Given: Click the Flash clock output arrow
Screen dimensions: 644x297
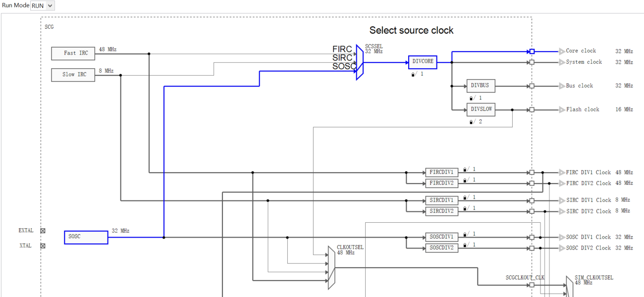Looking at the screenshot, I should pos(562,109).
